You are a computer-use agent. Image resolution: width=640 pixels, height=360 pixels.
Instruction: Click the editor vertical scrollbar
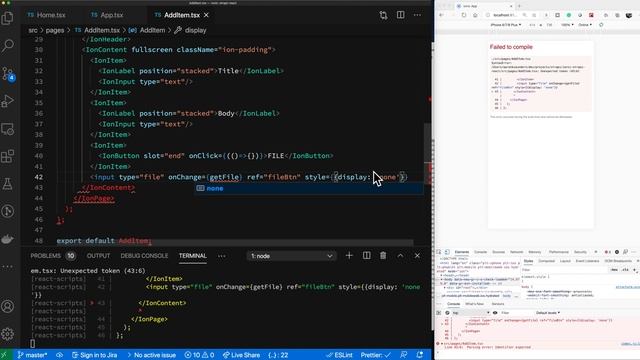[x=428, y=141]
